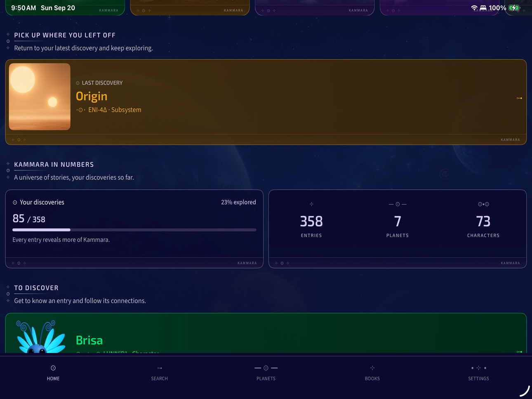
Task: Click the "ENI-4Δ · Subsystem" subtitle
Action: click(115, 110)
